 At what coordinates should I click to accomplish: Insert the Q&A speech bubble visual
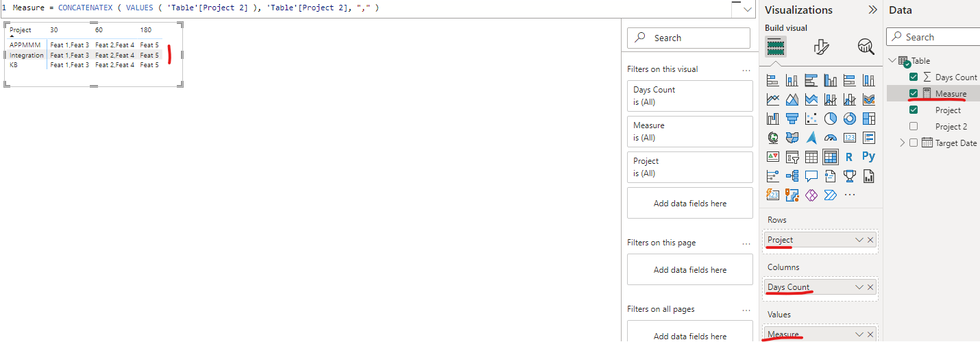point(811,176)
